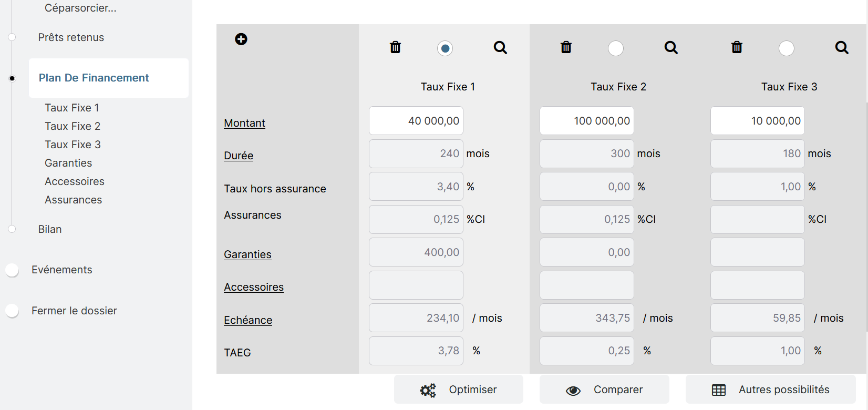This screenshot has width=868, height=410.
Task: Select the Taux Fixe 2 radio button
Action: pyautogui.click(x=616, y=48)
